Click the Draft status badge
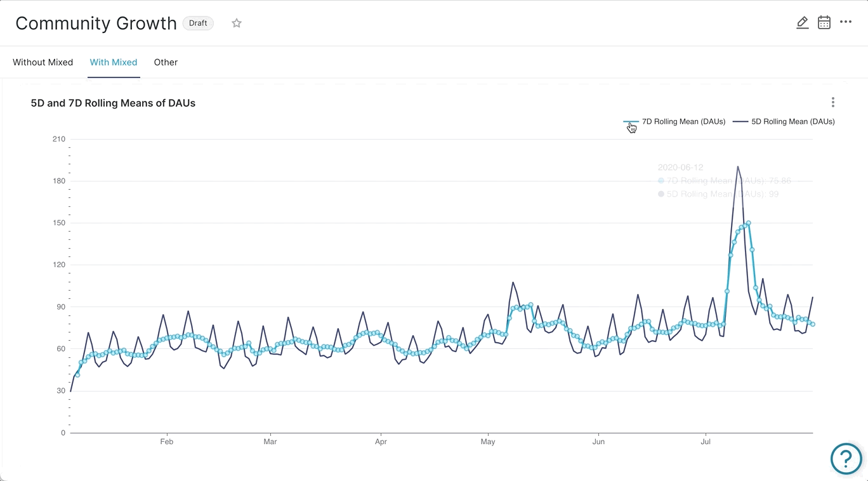The height and width of the screenshot is (481, 868). [x=198, y=23]
